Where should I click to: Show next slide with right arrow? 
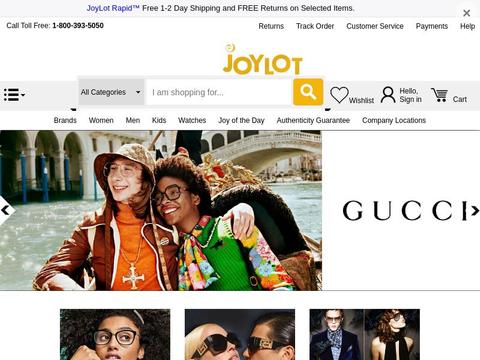475,211
